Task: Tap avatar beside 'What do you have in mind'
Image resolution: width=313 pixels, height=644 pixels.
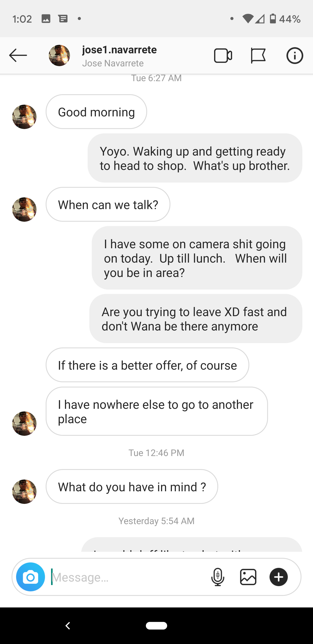Action: tap(24, 491)
